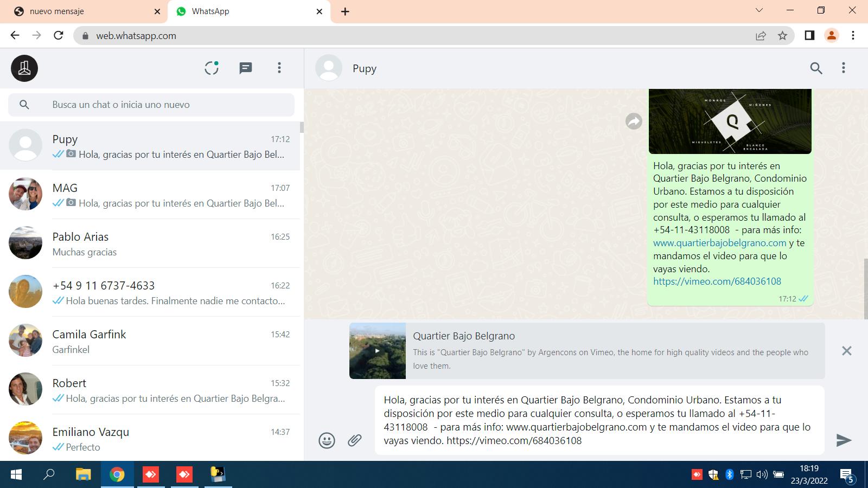Click the Vimeo preview video thumbnail
The height and width of the screenshot is (488, 868).
click(x=378, y=351)
